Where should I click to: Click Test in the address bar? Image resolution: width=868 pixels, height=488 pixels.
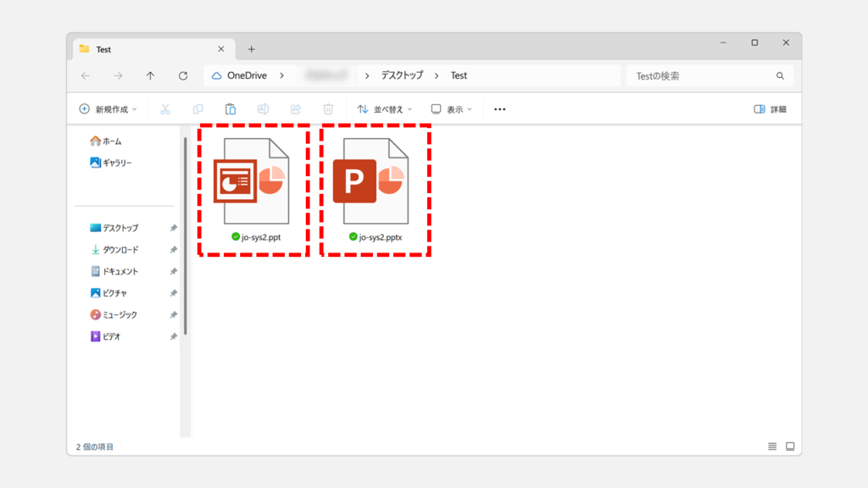click(459, 75)
